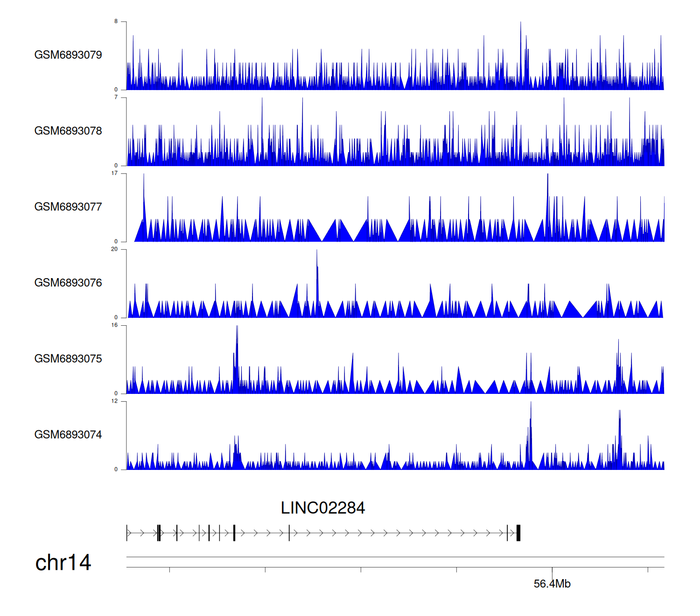Click the GSM6893077 sample label

68,207
